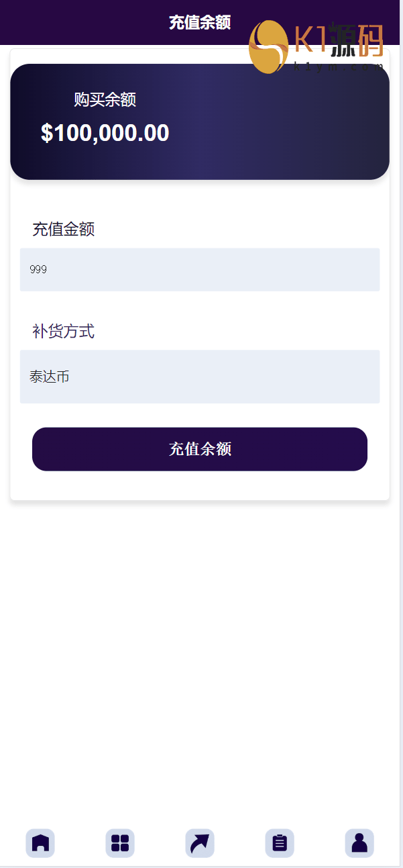Open the user profile icon
The height and width of the screenshot is (868, 403).
(x=359, y=843)
